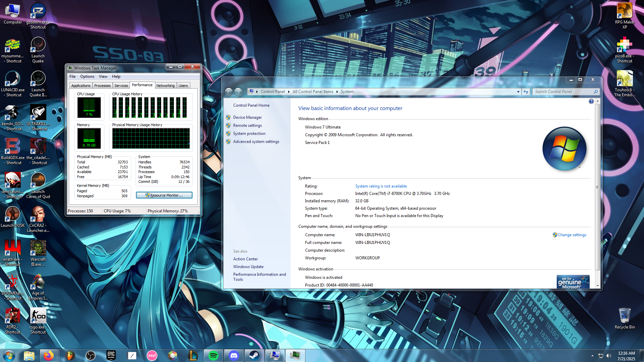Open Epic Games launcher in taskbar

(x=111, y=355)
